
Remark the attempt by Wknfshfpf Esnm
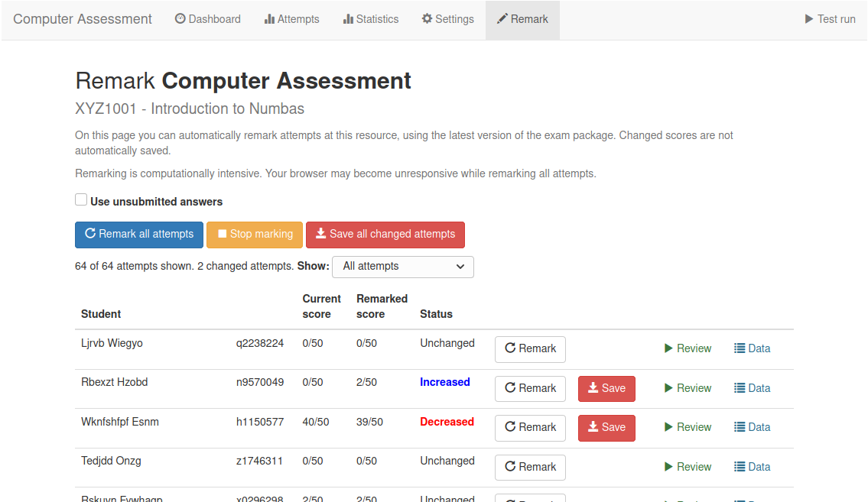[x=530, y=428]
